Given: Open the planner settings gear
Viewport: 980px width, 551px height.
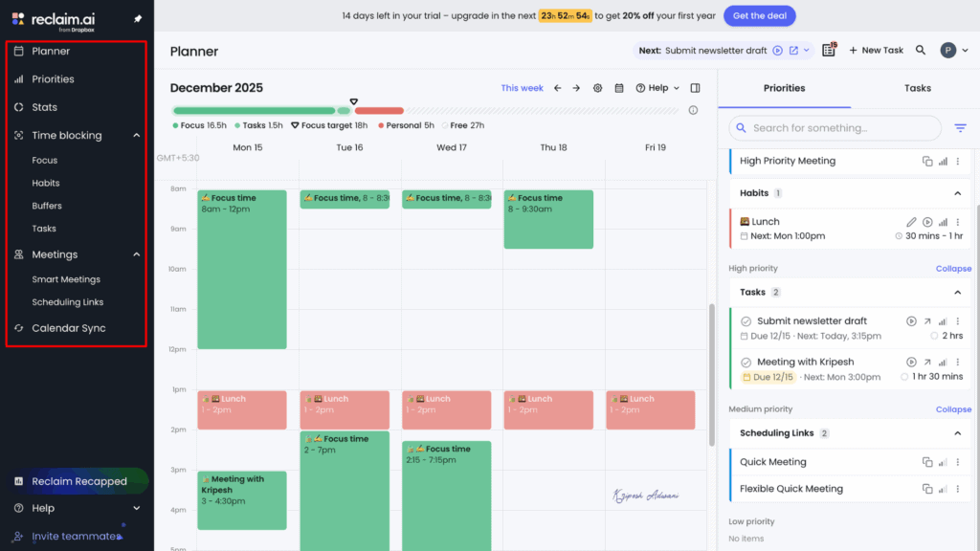Looking at the screenshot, I should click(597, 87).
